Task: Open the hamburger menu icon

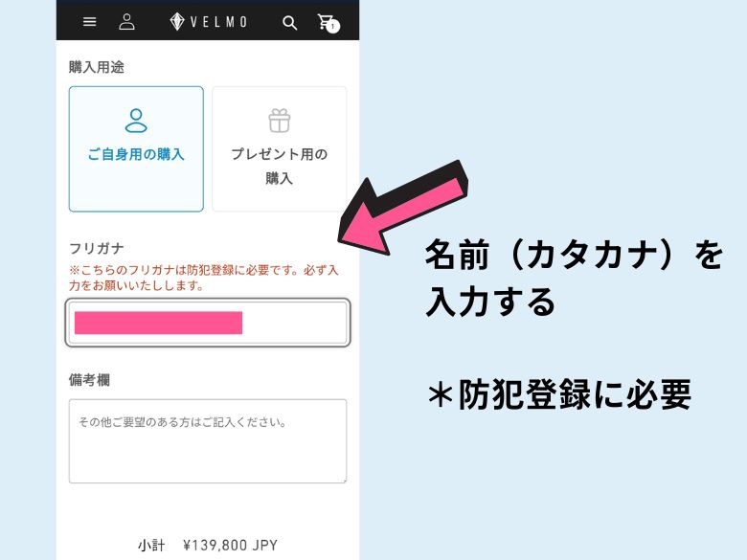Action: 90,22
